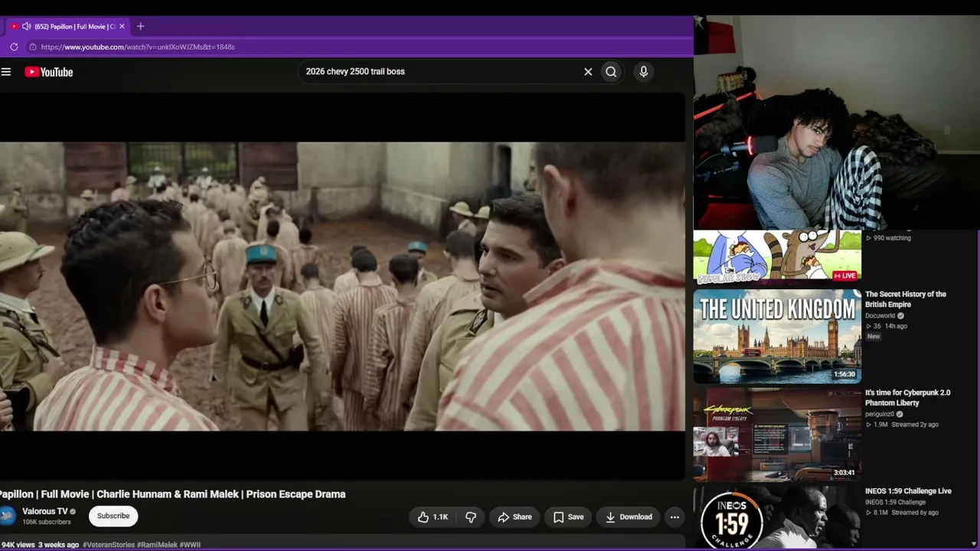Open the INEOS 1:59 Challenge thumbnail
Image resolution: width=980 pixels, height=551 pixels.
tap(777, 517)
